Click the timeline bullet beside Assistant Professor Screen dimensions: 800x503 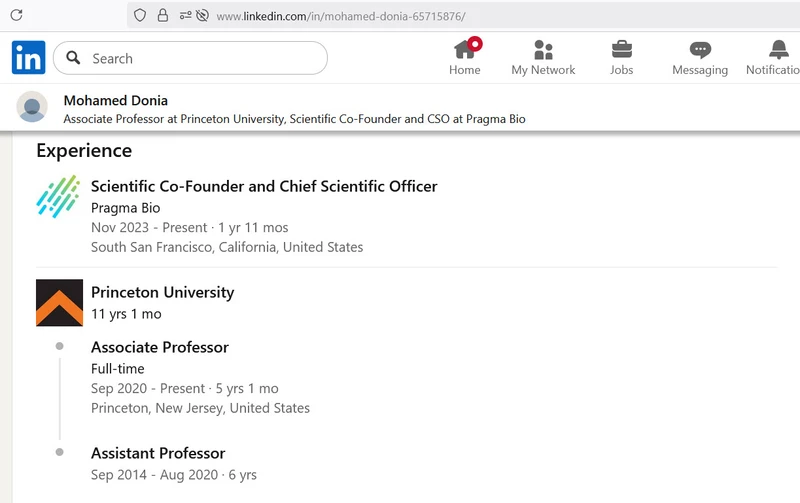click(60, 452)
